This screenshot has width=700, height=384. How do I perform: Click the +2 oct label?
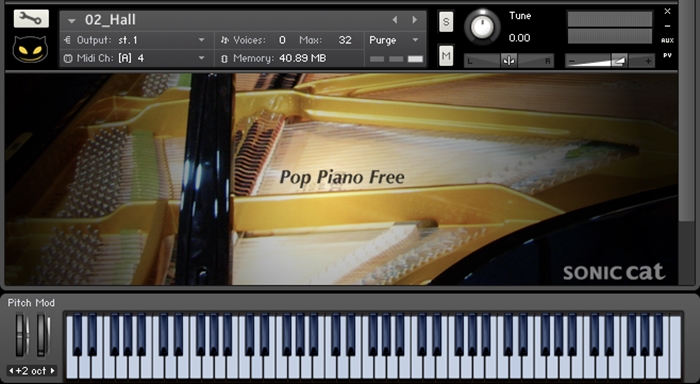31,371
